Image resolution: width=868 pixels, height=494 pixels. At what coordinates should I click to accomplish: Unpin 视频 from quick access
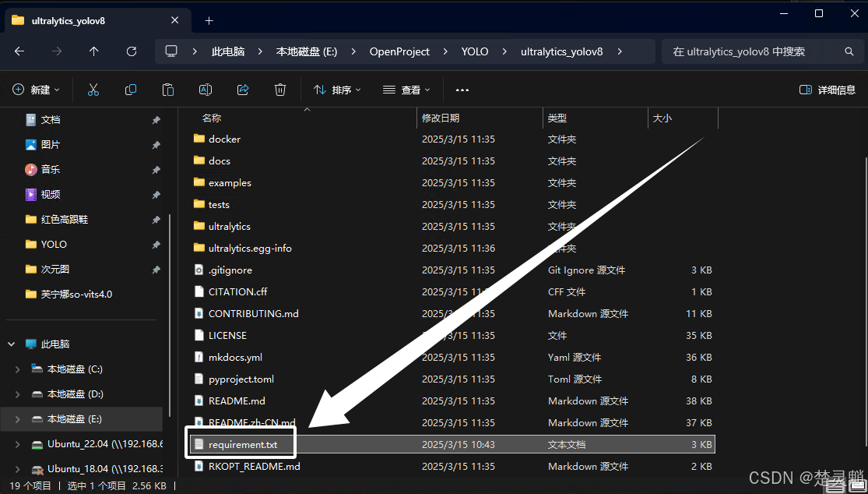[x=156, y=194]
